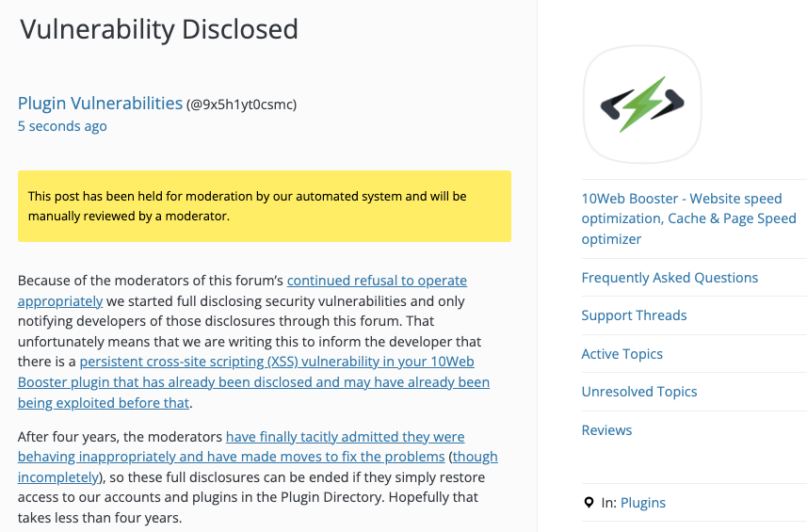Click the '5 seconds ago' timestamp link
Viewport: 807px width, 532px height.
point(62,126)
